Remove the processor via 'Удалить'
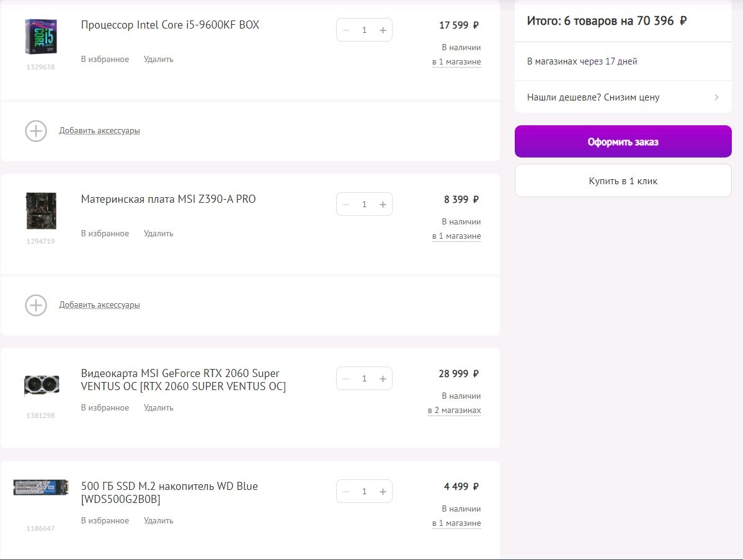Viewport: 743px width, 560px height. 158,59
